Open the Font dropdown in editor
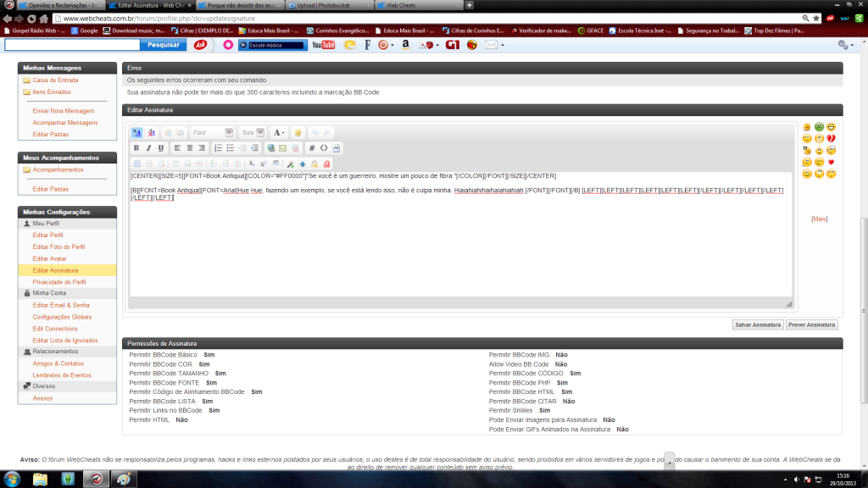Viewport: 868px width, 488px height. tap(211, 132)
